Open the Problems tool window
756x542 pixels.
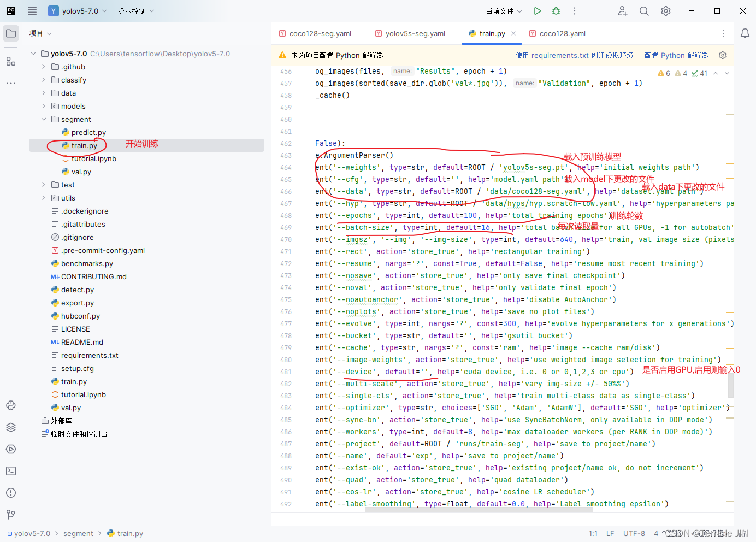[11, 492]
